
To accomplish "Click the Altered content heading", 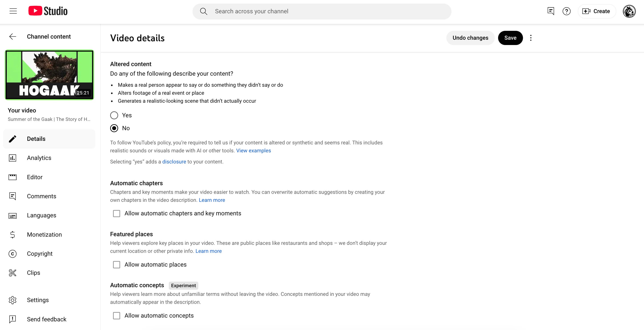I will coord(131,64).
